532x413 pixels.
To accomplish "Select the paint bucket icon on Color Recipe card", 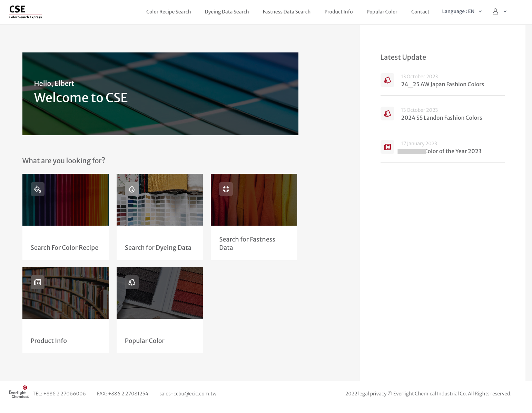I will (x=37, y=189).
